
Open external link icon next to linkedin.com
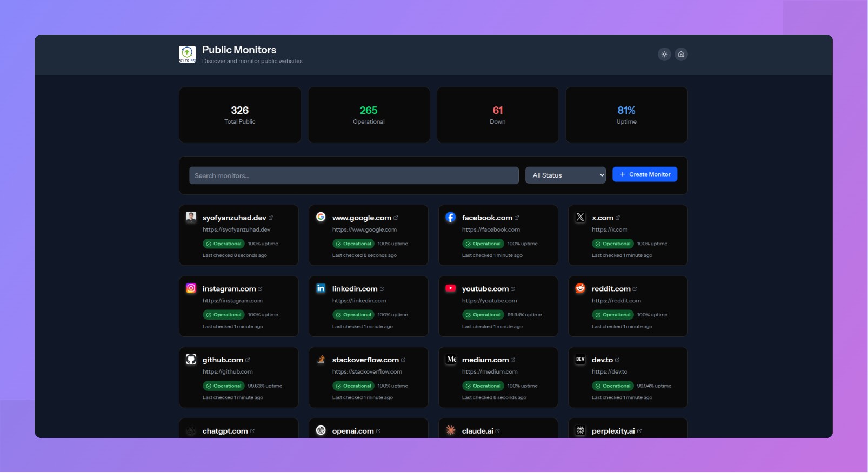pos(382,289)
